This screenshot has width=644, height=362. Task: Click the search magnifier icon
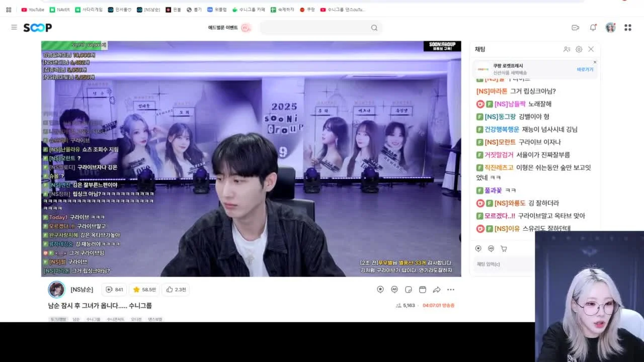click(x=374, y=28)
